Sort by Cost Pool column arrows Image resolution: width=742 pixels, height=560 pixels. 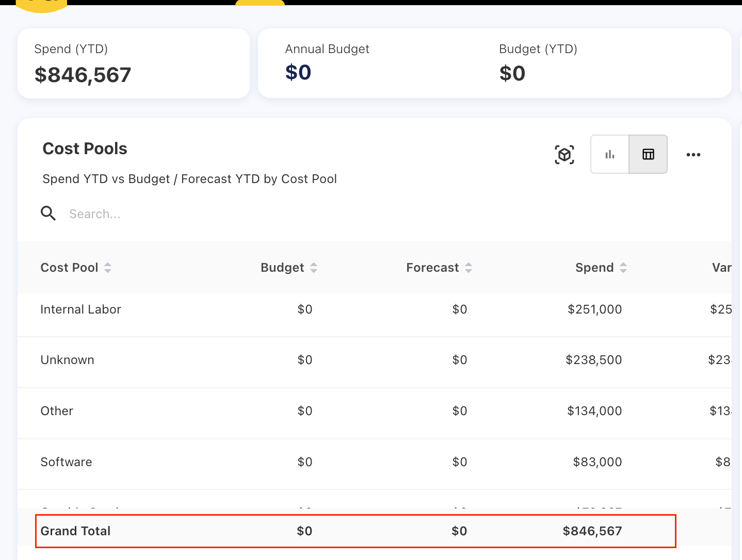click(x=108, y=268)
